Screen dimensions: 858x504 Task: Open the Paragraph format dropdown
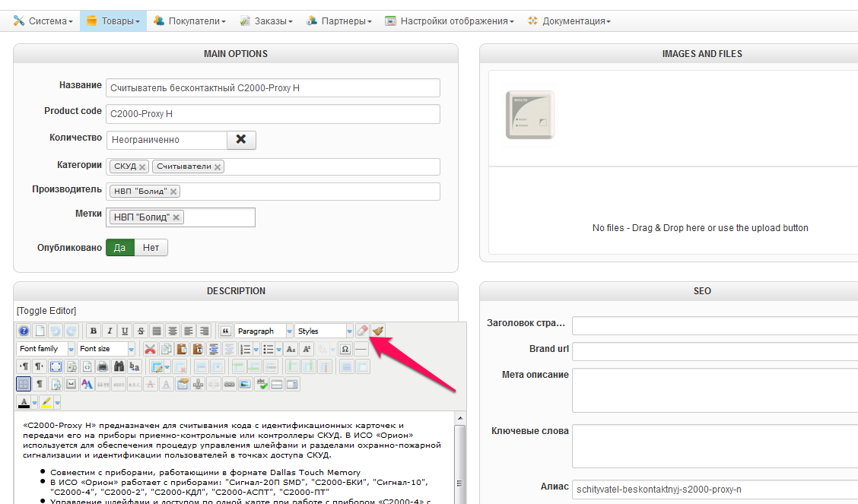coord(264,331)
